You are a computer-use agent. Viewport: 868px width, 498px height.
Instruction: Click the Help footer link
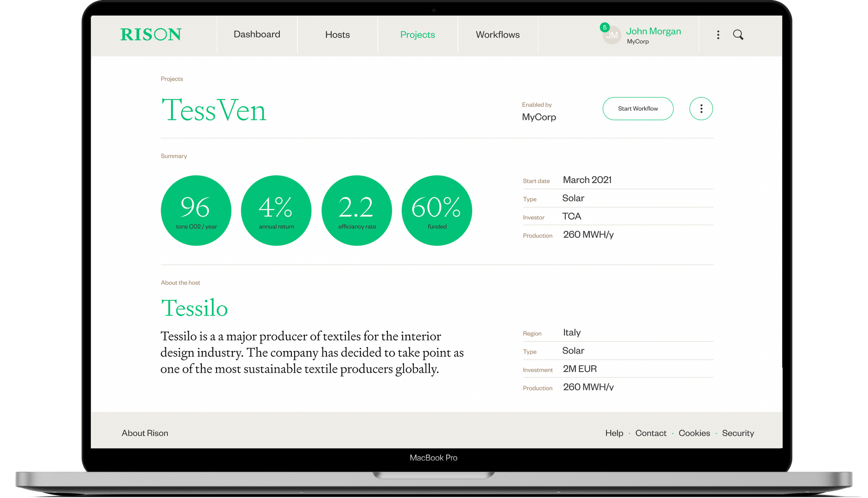click(x=614, y=433)
